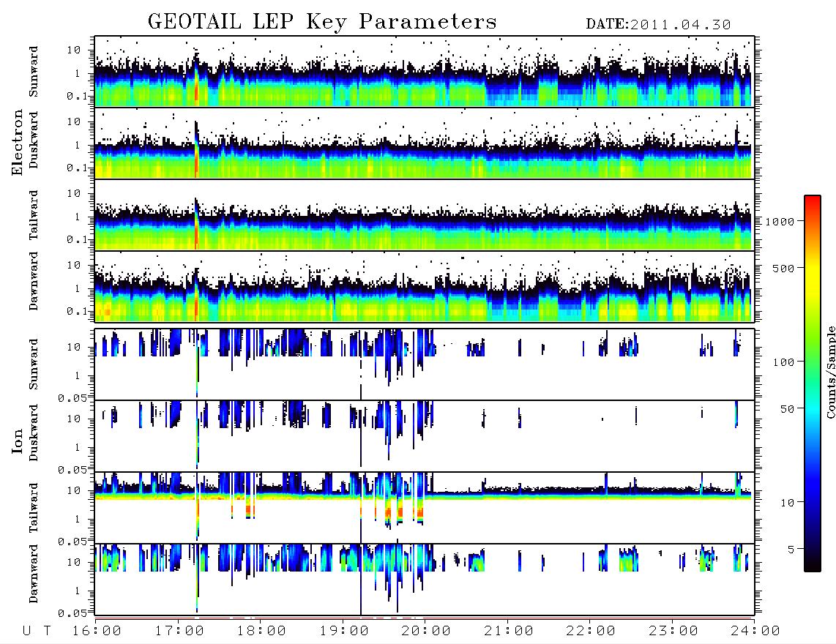Screen dimensions: 836x644
Task: Click the 20:00 time axis label
Action: click(x=426, y=631)
